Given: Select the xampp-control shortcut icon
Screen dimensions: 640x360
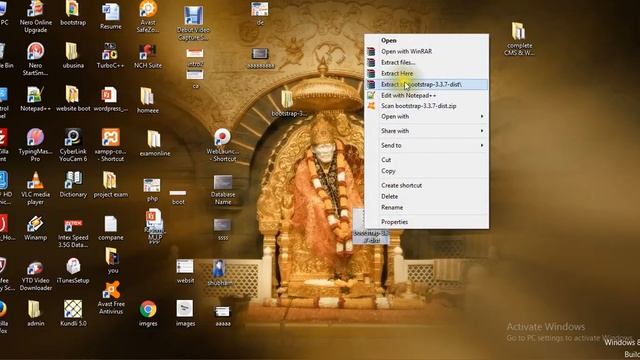Looking at the screenshot, I should pos(110,145).
